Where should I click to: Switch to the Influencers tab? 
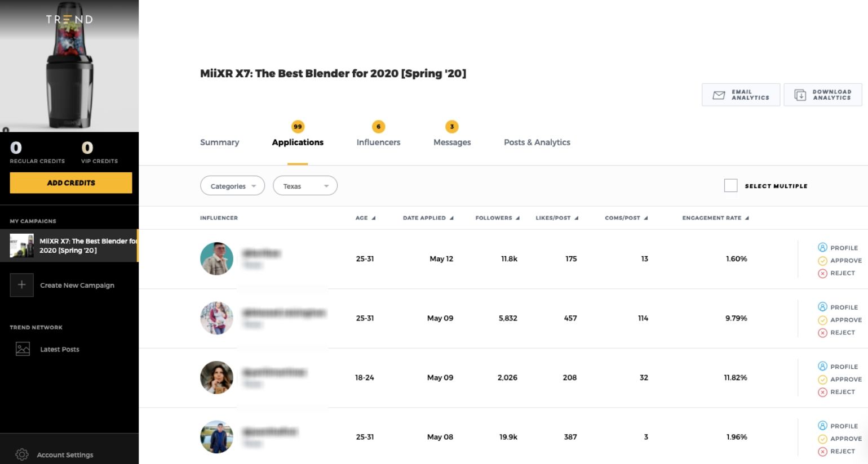[x=378, y=142]
